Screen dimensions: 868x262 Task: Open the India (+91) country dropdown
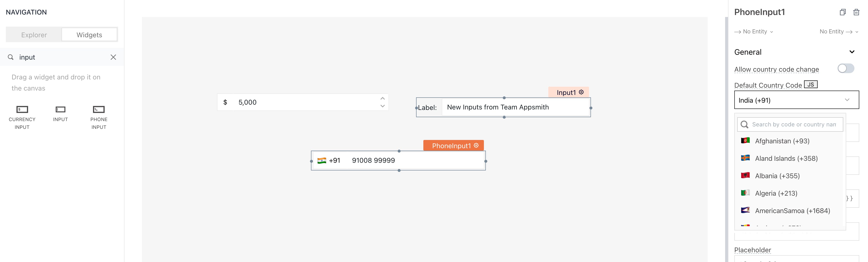[796, 100]
